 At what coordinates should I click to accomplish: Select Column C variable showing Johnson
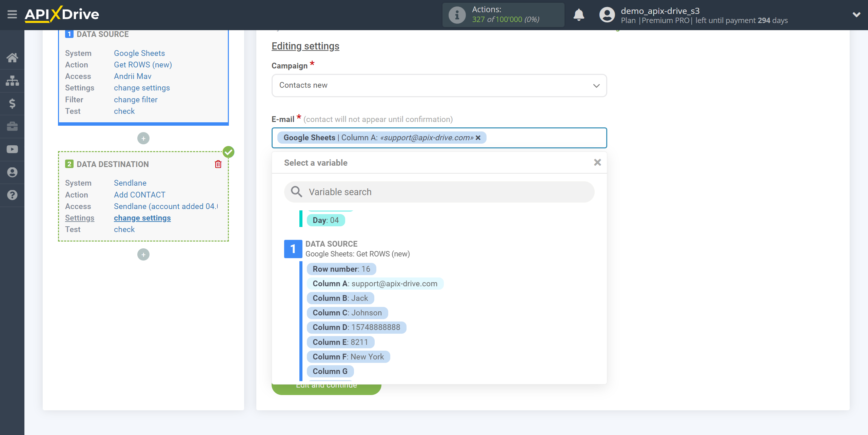pyautogui.click(x=347, y=312)
